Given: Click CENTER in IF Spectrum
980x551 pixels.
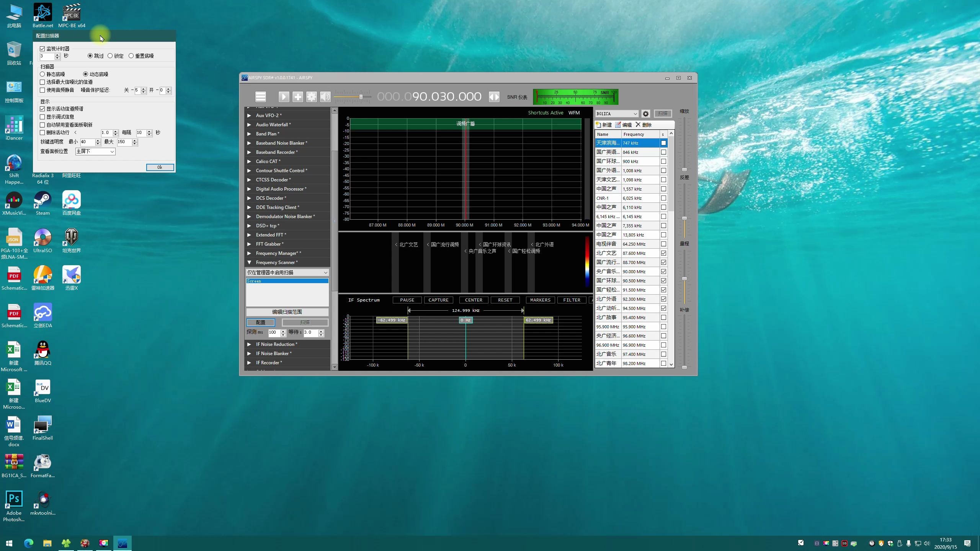Looking at the screenshot, I should tap(474, 300).
